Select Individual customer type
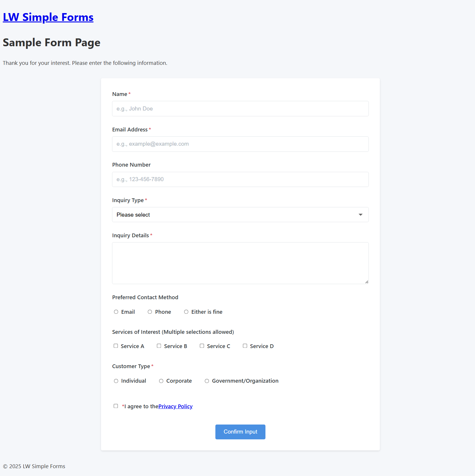475x476 pixels. pos(116,381)
